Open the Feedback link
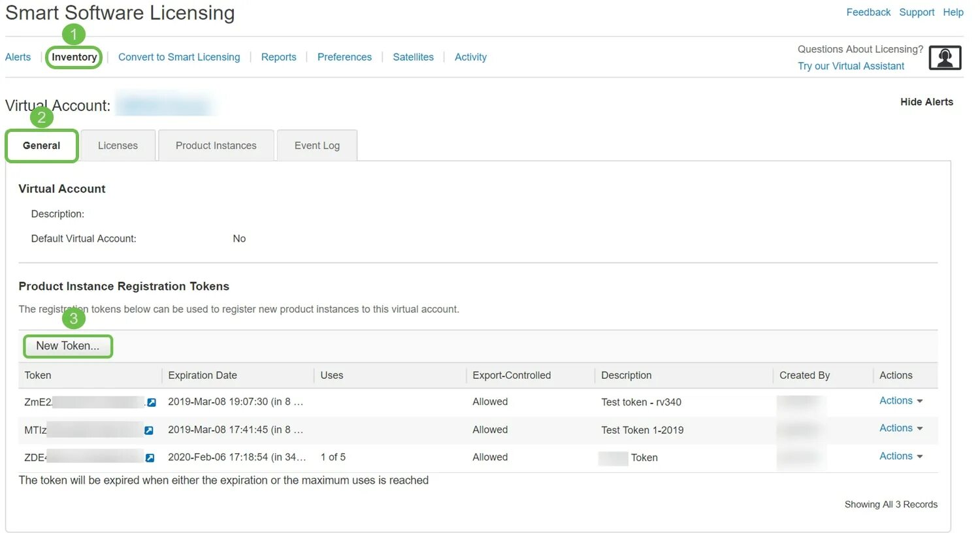 coord(868,12)
